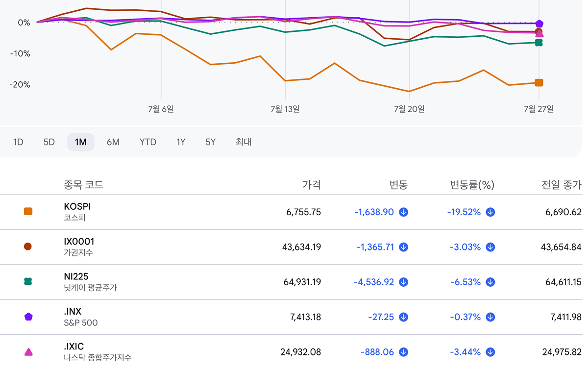
Task: Open the S&P 500 row link
Action: click(81, 317)
